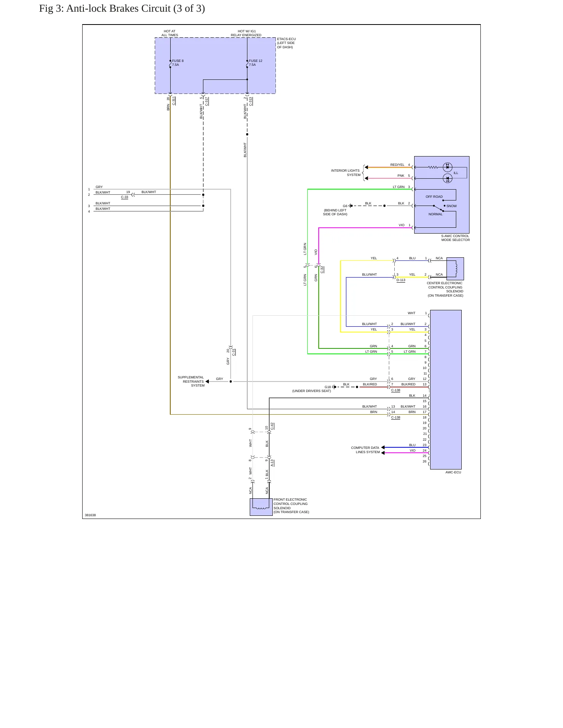Click the 'G6' ground label
This screenshot has height=728, width=563.
tap(345, 206)
